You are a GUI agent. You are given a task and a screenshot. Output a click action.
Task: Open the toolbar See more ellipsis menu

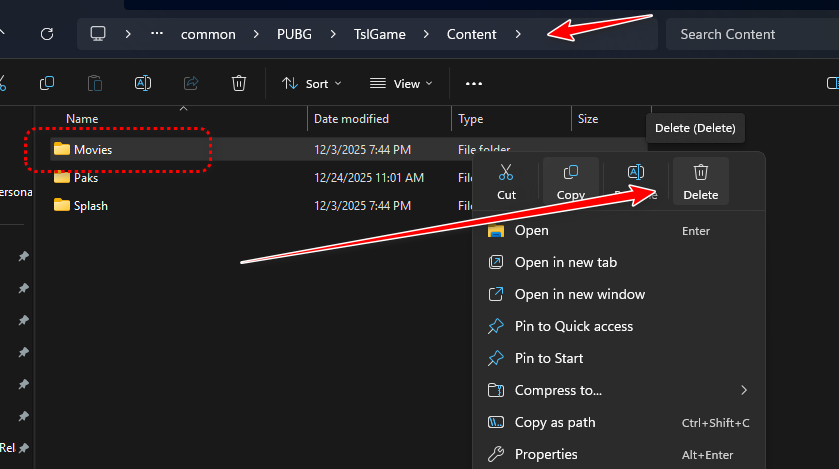[474, 83]
